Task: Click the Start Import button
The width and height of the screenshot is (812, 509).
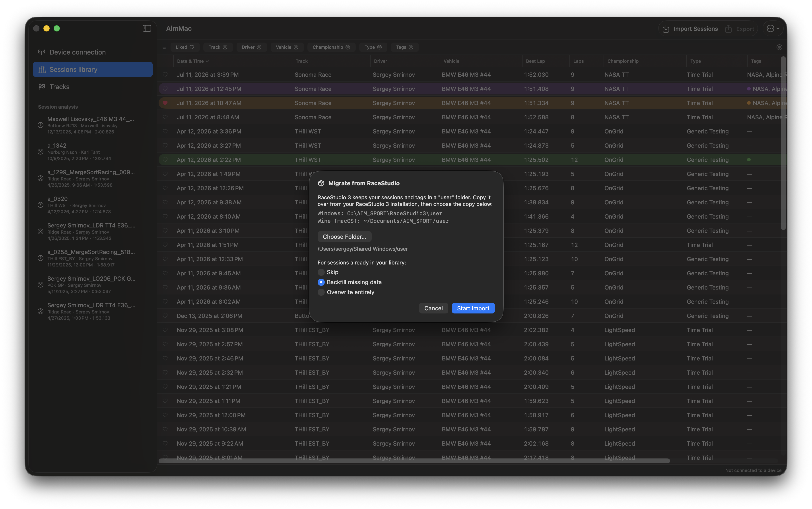Action: point(473,308)
